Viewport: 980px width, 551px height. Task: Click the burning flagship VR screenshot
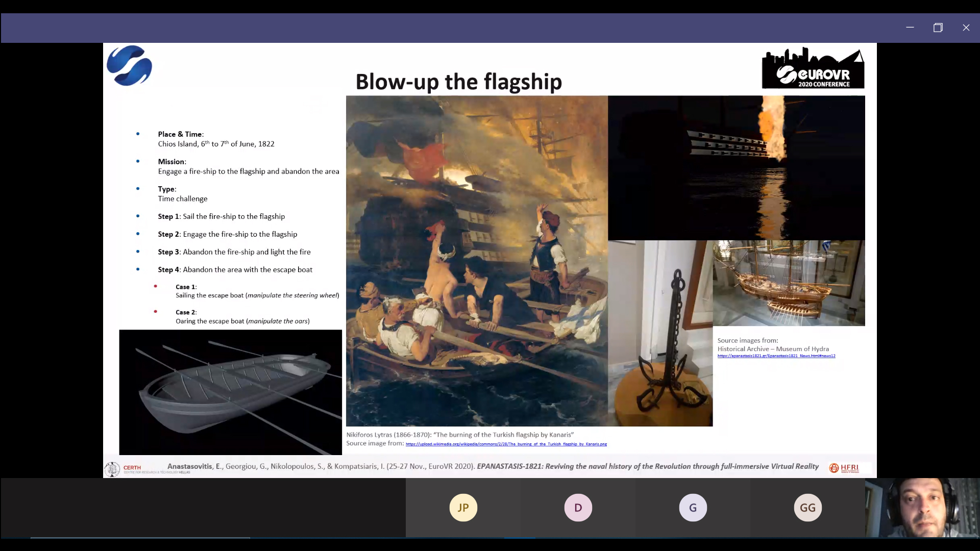(x=737, y=168)
